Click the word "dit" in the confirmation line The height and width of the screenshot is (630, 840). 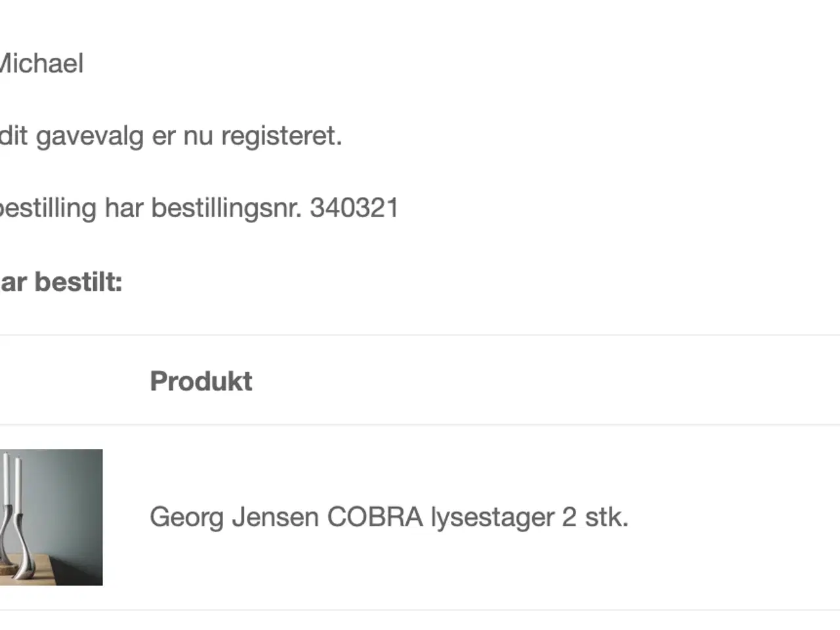[14, 136]
